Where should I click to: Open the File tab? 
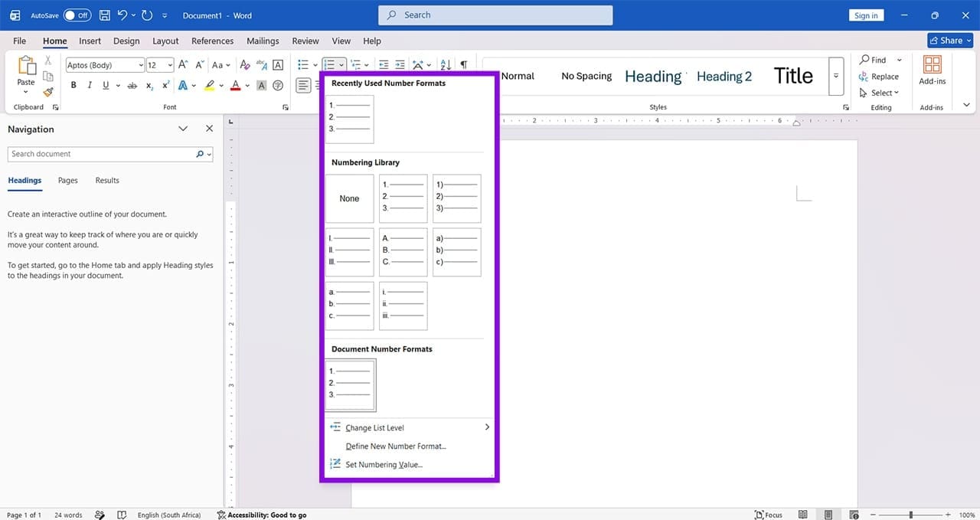[19, 41]
